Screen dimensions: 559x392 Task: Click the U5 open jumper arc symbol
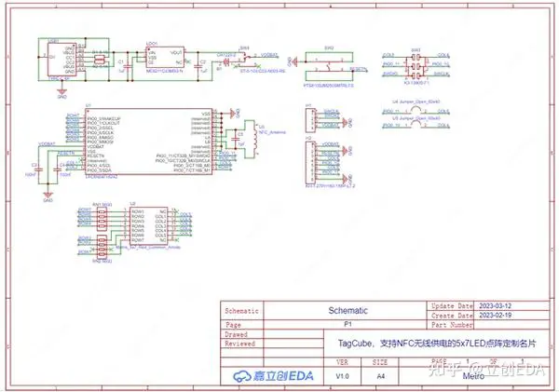coord(416,124)
